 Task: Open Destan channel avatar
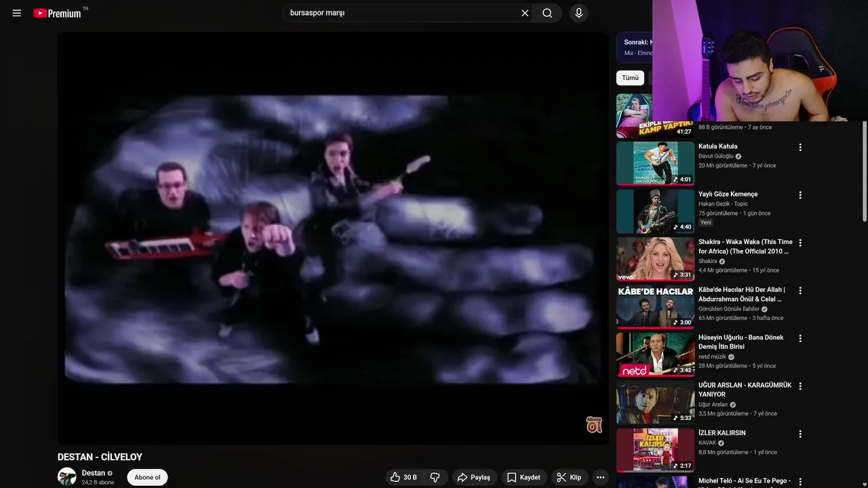point(67,476)
